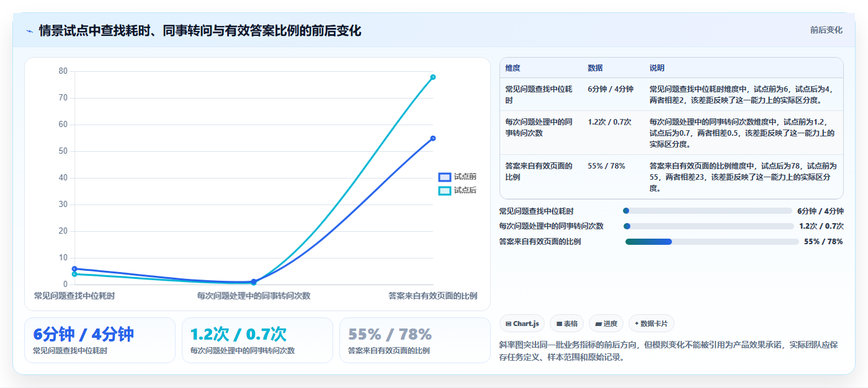Click x-axis label 常见问题查找中位耗时
This screenshot has height=388, width=868.
point(74,296)
